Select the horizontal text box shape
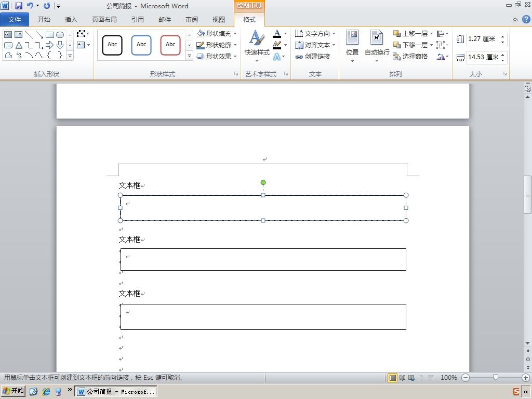 tap(8, 35)
